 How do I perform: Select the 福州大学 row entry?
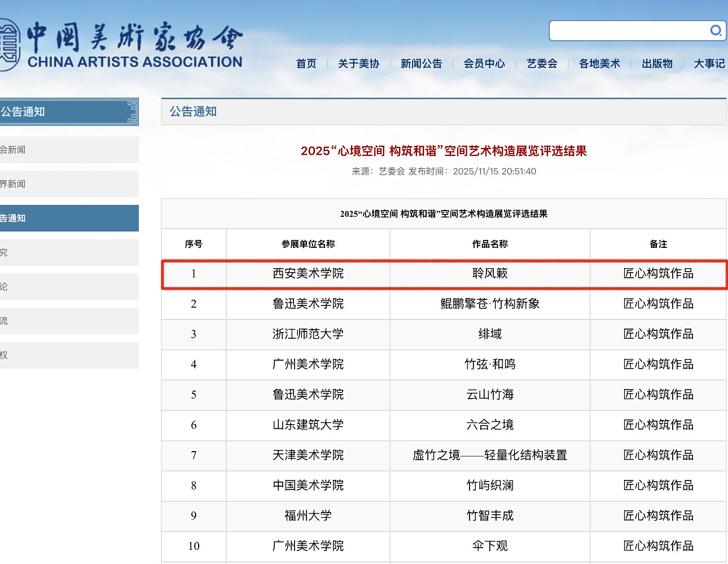coord(308,515)
